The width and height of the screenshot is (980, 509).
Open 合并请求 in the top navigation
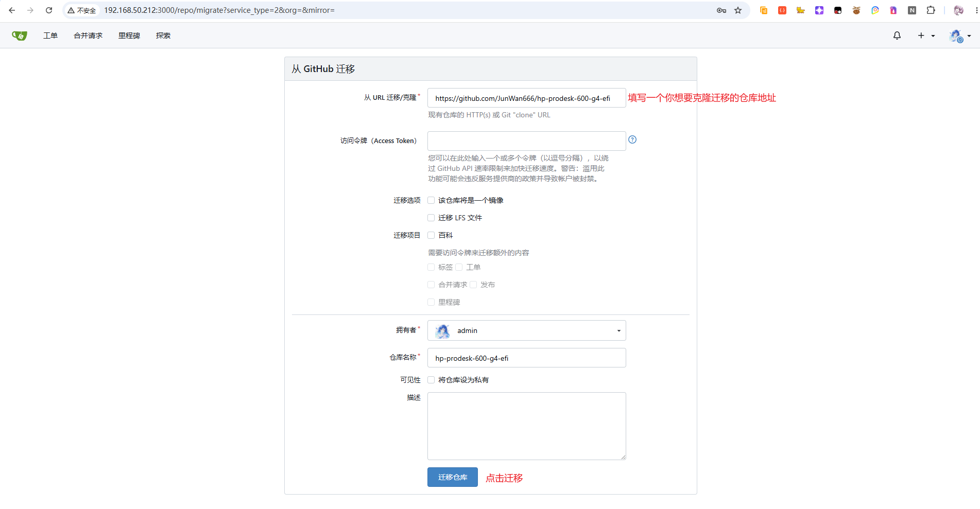[x=88, y=36]
